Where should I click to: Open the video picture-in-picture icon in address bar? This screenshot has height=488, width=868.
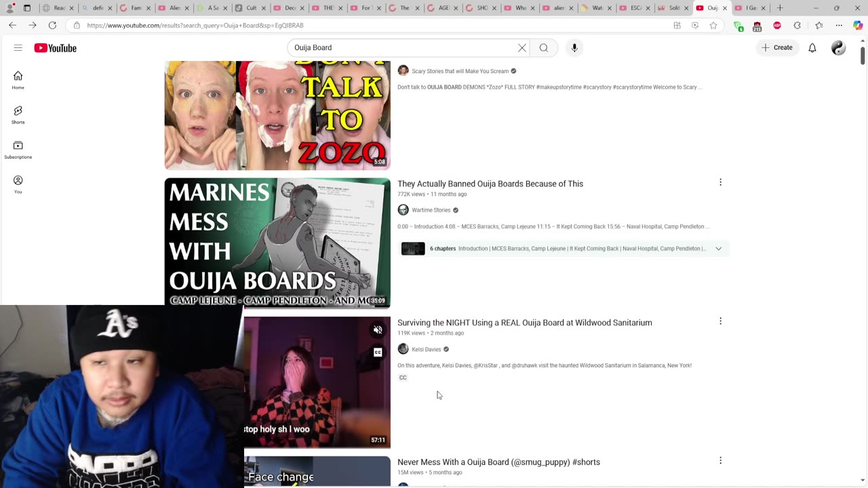pyautogui.click(x=695, y=25)
